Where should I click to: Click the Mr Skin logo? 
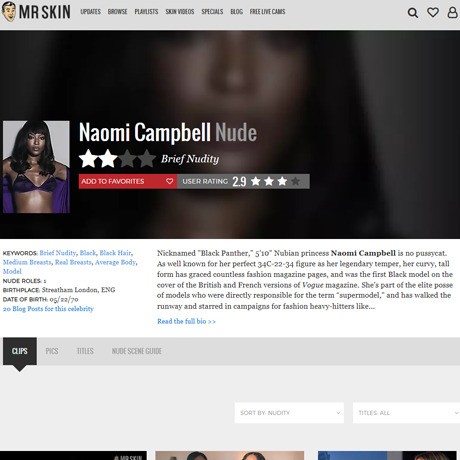(36, 12)
